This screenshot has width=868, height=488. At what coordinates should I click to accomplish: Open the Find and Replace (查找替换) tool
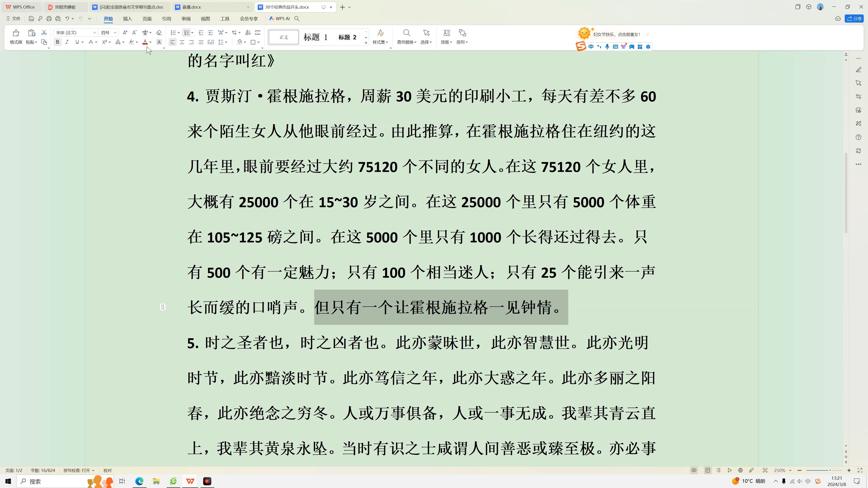click(406, 37)
